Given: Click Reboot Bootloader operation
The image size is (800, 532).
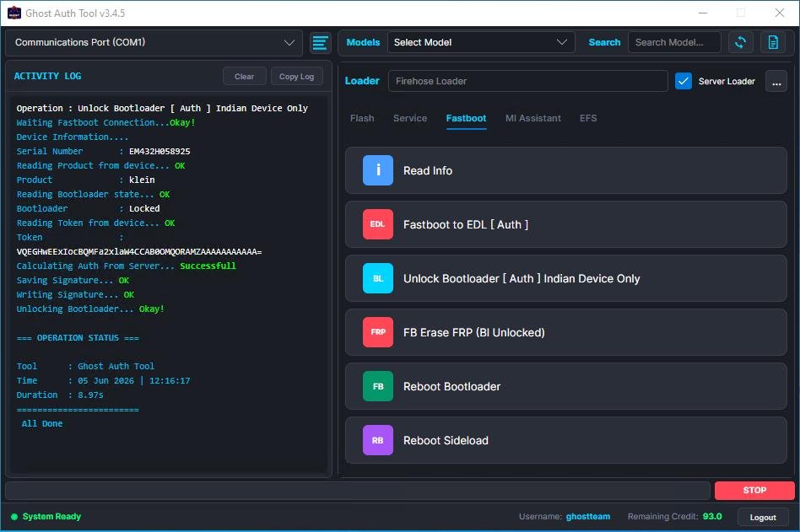Looking at the screenshot, I should [565, 386].
